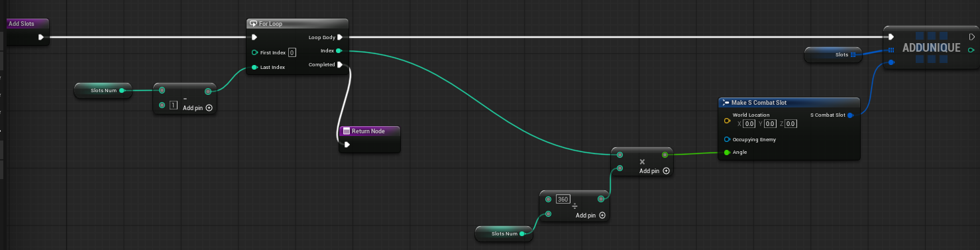Click the divide node output pin
Screen dimensions: 980x250
tap(601, 199)
